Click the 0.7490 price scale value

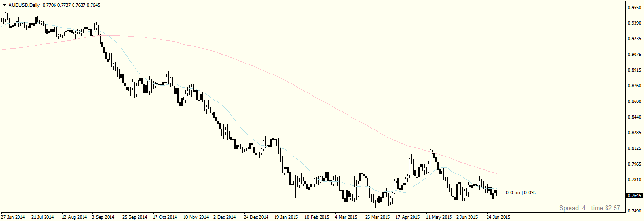coord(635,211)
